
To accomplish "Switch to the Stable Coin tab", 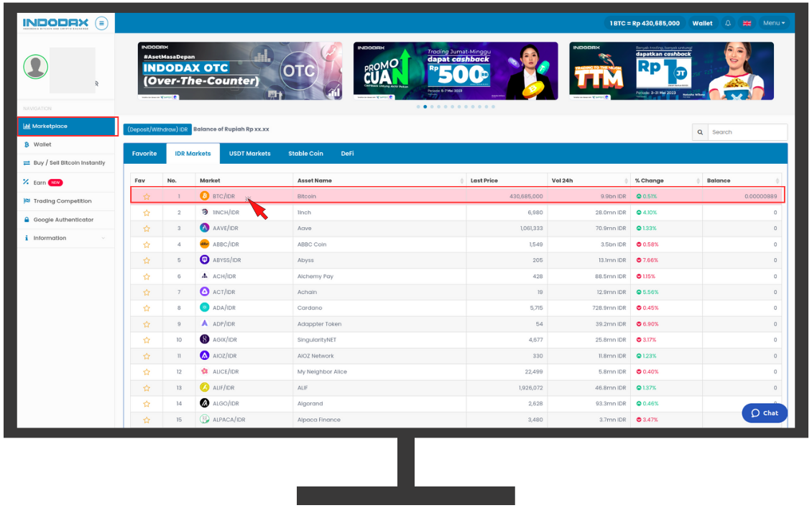I will click(x=305, y=154).
